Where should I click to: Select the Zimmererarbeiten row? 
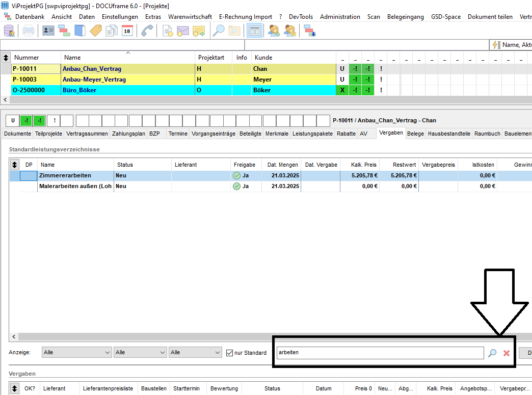coord(271,175)
